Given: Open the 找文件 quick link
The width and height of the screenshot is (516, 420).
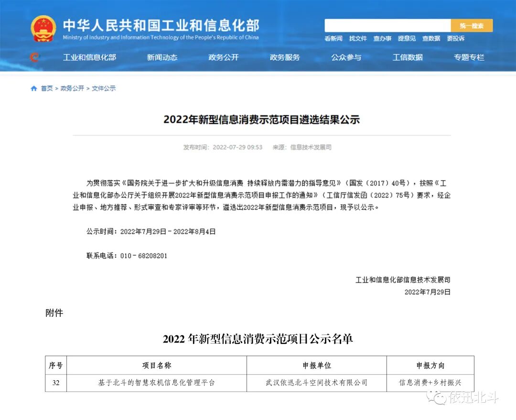Looking at the screenshot, I should pos(358,39).
